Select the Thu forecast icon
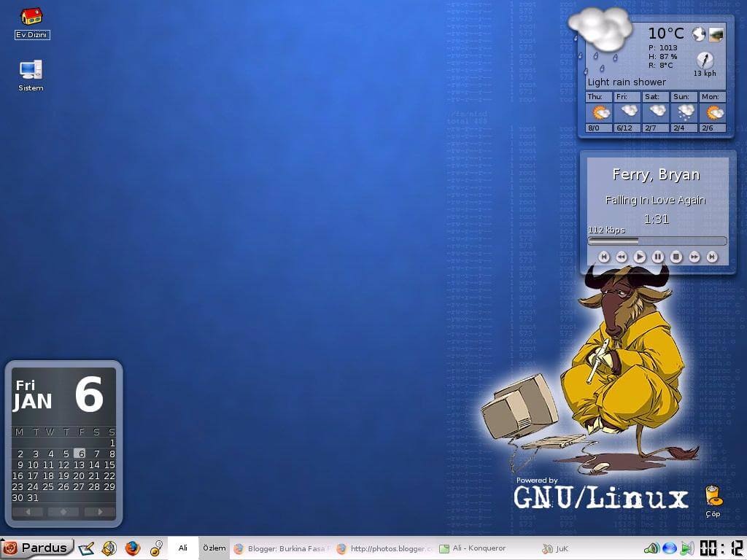Viewport: 747px width, 560px height. click(600, 112)
